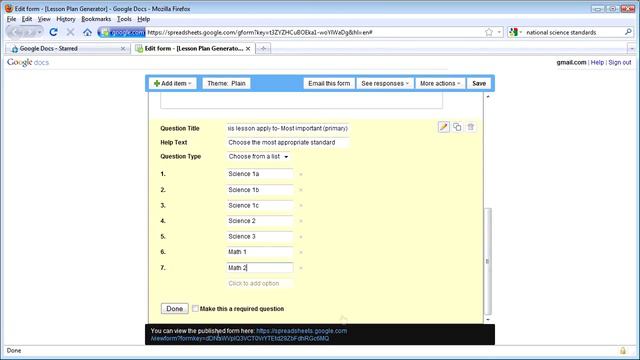Screen dimensions: 640x360
Task: Remove option Science 1b with its x
Action: 301,190
